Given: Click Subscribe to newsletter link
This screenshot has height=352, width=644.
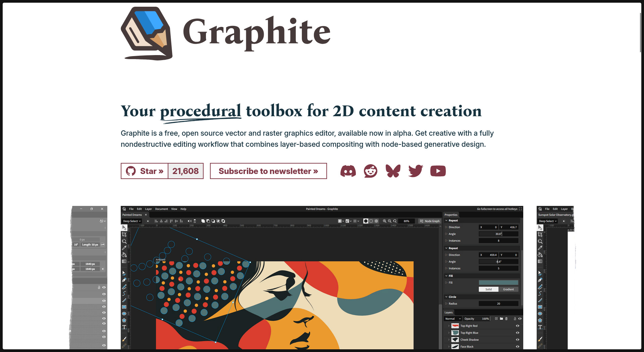Looking at the screenshot, I should (268, 171).
